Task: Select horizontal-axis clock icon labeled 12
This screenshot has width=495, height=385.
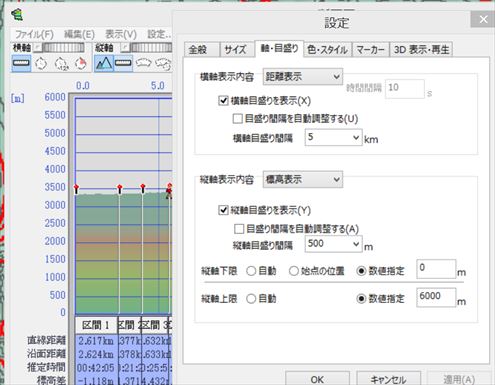Action: (61, 63)
